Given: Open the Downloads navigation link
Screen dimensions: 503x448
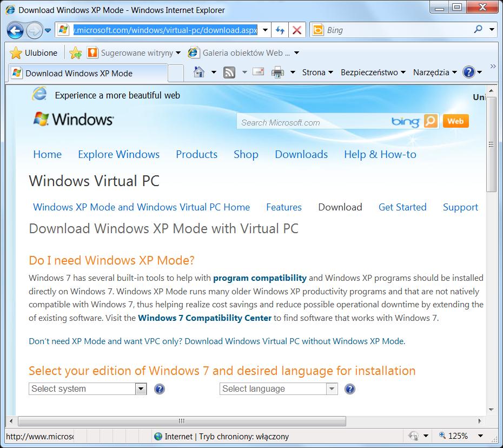Looking at the screenshot, I should 301,154.
